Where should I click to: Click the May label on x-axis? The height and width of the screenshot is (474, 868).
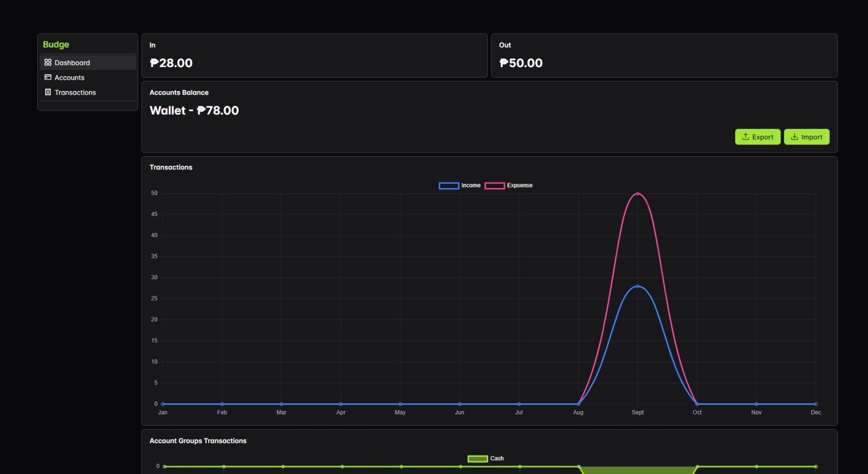400,413
